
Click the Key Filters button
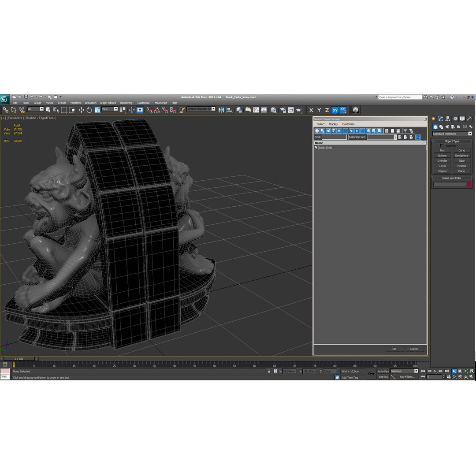(407, 377)
